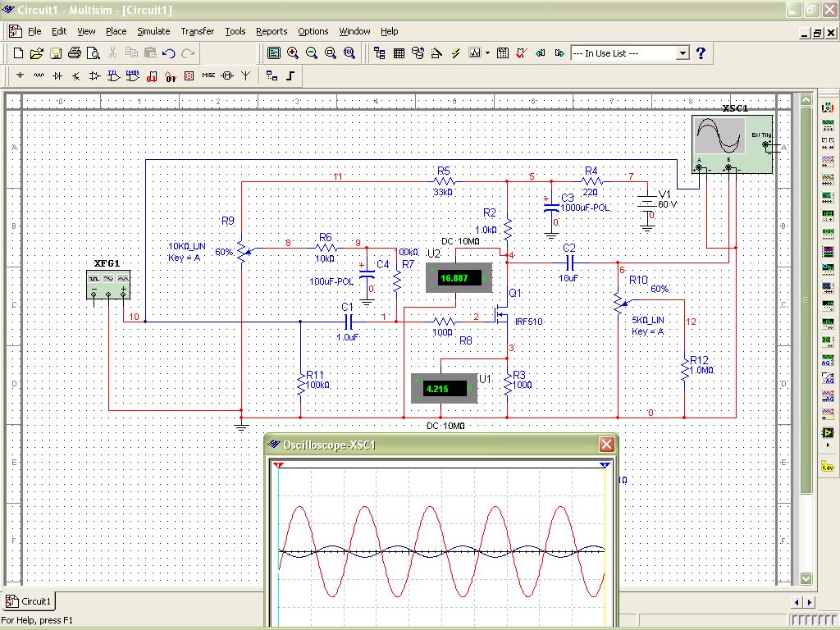This screenshot has height=630, width=840.
Task: Place an RF antenna component
Action: (x=246, y=76)
